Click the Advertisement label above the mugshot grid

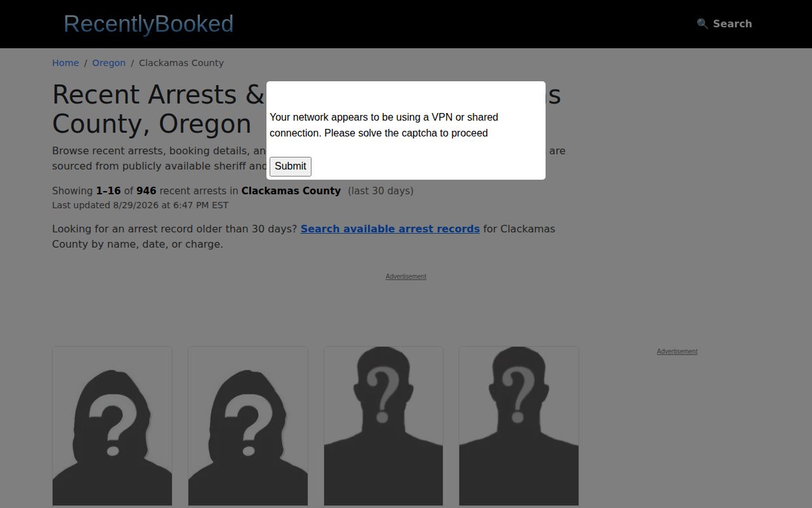click(x=406, y=276)
